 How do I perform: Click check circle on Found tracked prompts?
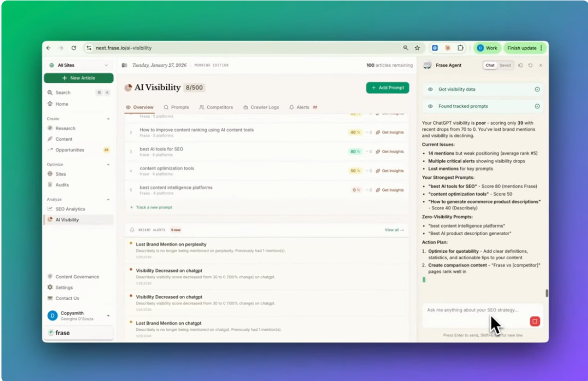pyautogui.click(x=537, y=106)
